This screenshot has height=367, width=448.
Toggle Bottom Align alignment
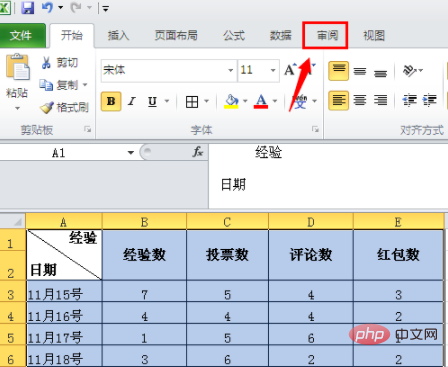[x=380, y=72]
